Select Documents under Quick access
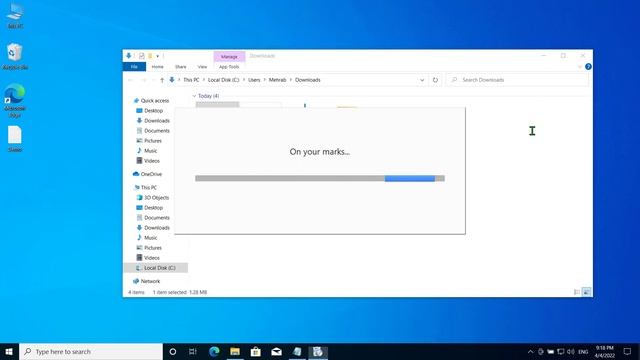Screen dimensions: 640x360 point(153,131)
